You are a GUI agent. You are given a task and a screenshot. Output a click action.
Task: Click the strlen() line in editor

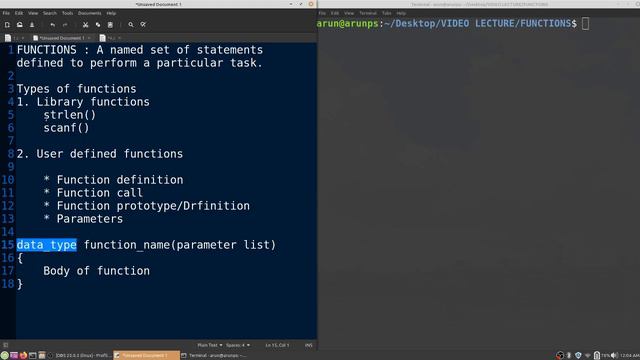click(70, 115)
